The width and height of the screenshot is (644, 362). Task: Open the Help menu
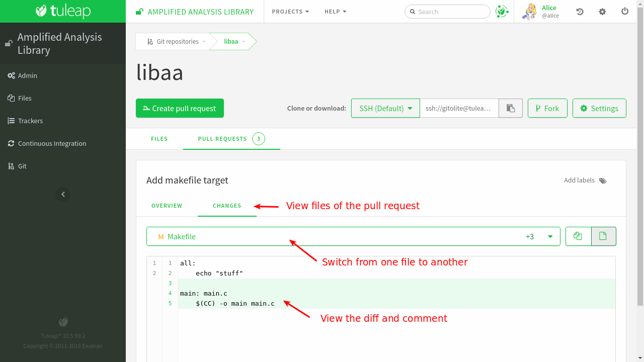coord(335,12)
